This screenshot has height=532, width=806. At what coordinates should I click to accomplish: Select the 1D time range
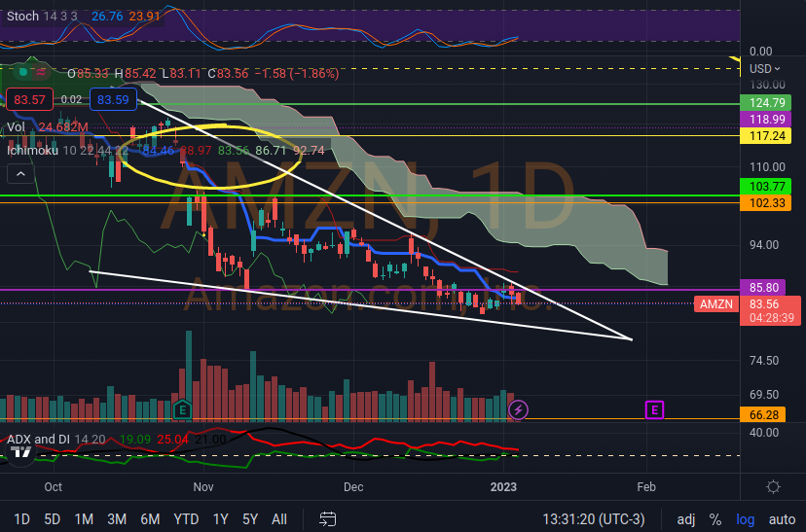point(21,519)
